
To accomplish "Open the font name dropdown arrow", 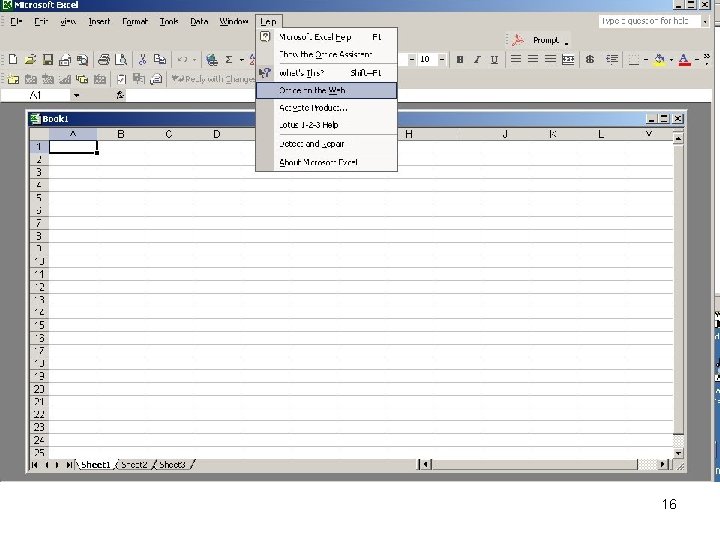I will [x=411, y=59].
